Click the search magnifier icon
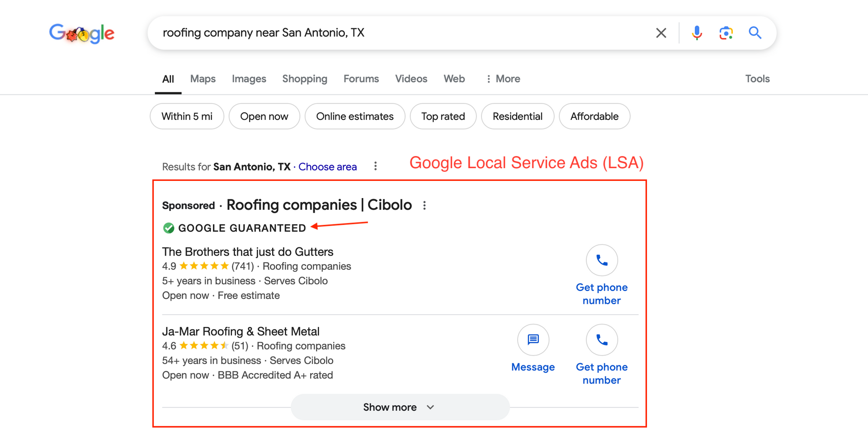The width and height of the screenshot is (868, 435). [755, 33]
